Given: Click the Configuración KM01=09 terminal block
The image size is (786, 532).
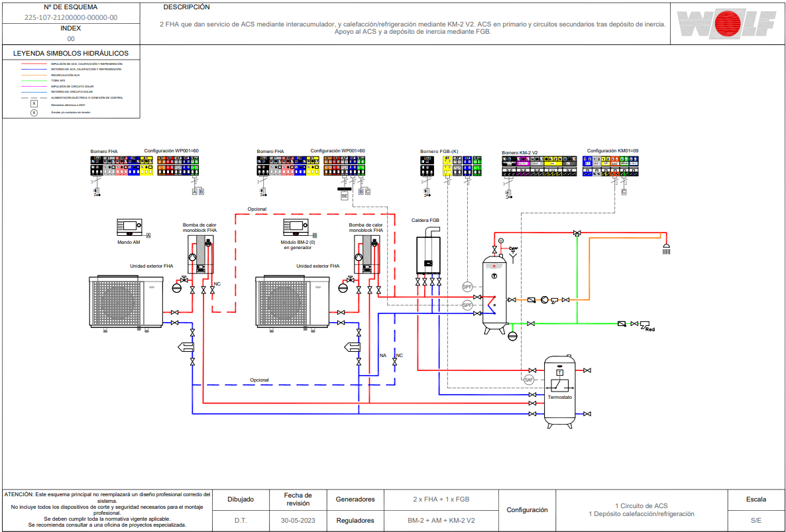Looking at the screenshot, I should (610, 166).
